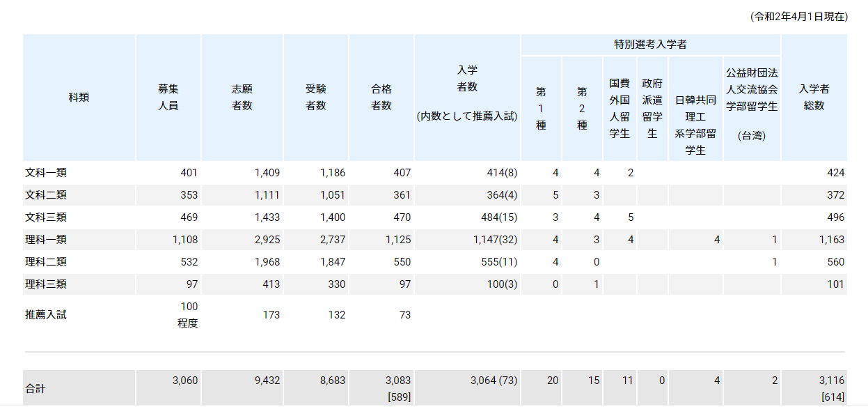Select the 文科二類 row label

46,195
